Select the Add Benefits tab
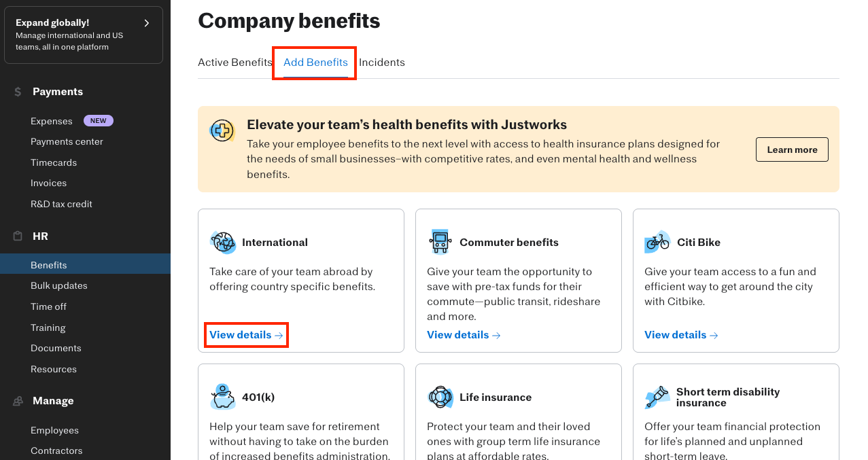The image size is (868, 460). pyautogui.click(x=315, y=63)
